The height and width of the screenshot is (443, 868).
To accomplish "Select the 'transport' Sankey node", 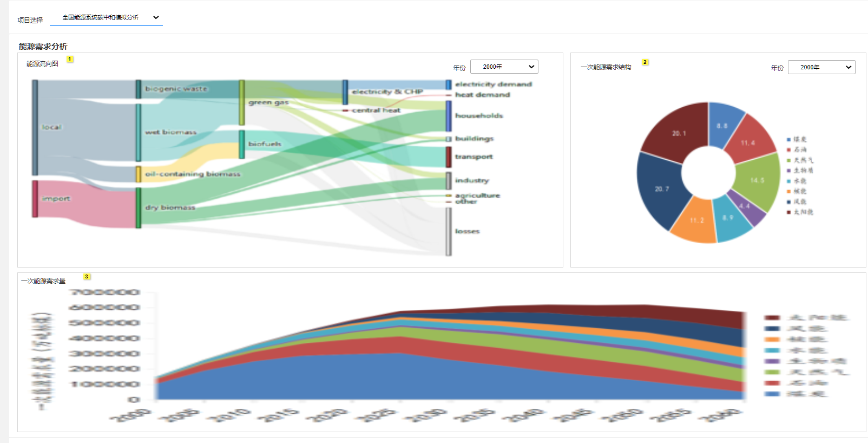I will pyautogui.click(x=449, y=157).
